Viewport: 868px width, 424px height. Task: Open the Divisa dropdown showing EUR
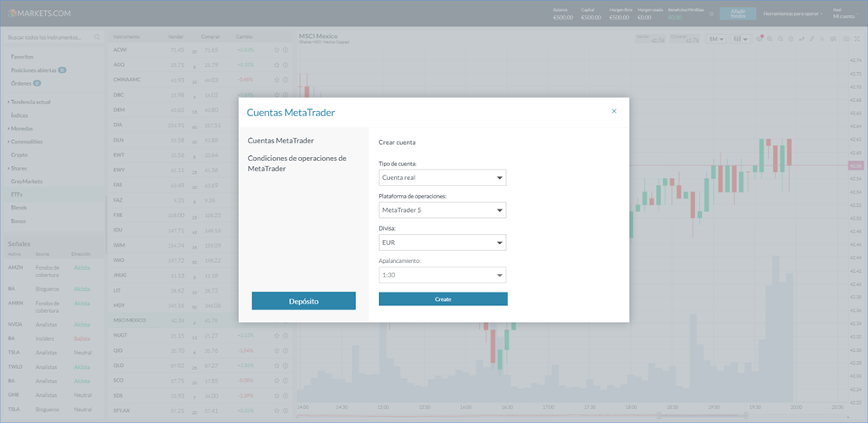pos(442,243)
